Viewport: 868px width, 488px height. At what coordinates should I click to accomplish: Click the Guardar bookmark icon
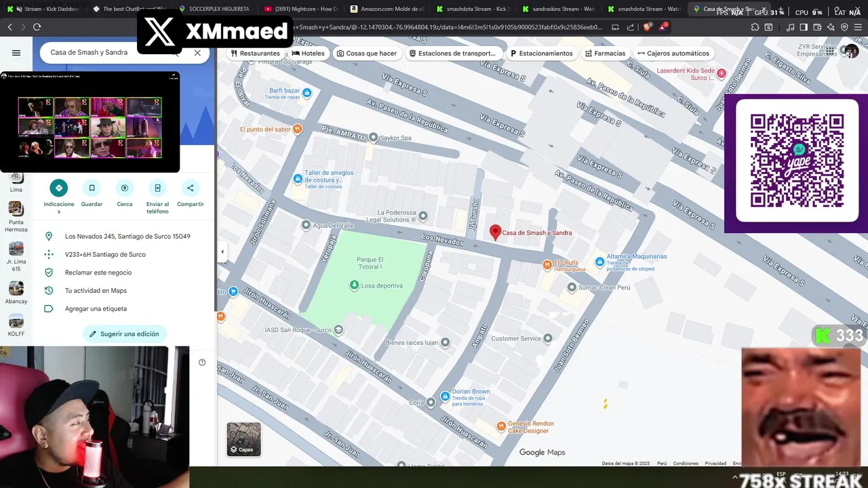point(92,188)
